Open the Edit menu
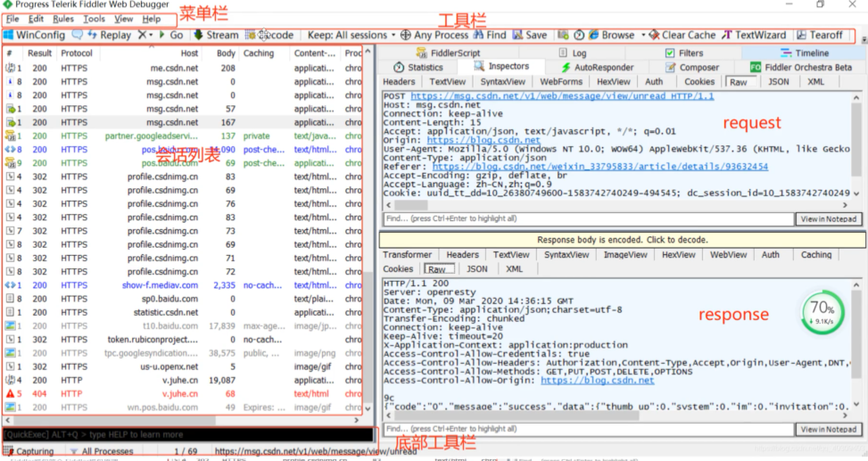 click(x=36, y=19)
